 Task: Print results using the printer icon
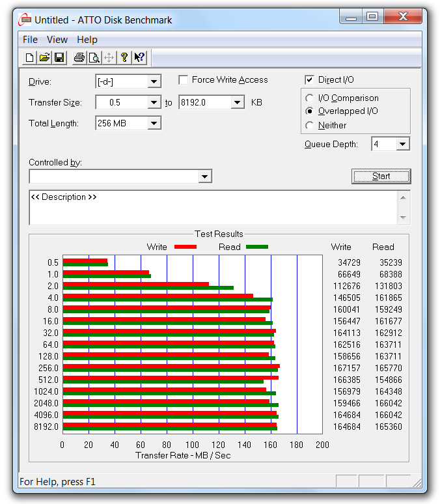[79, 58]
